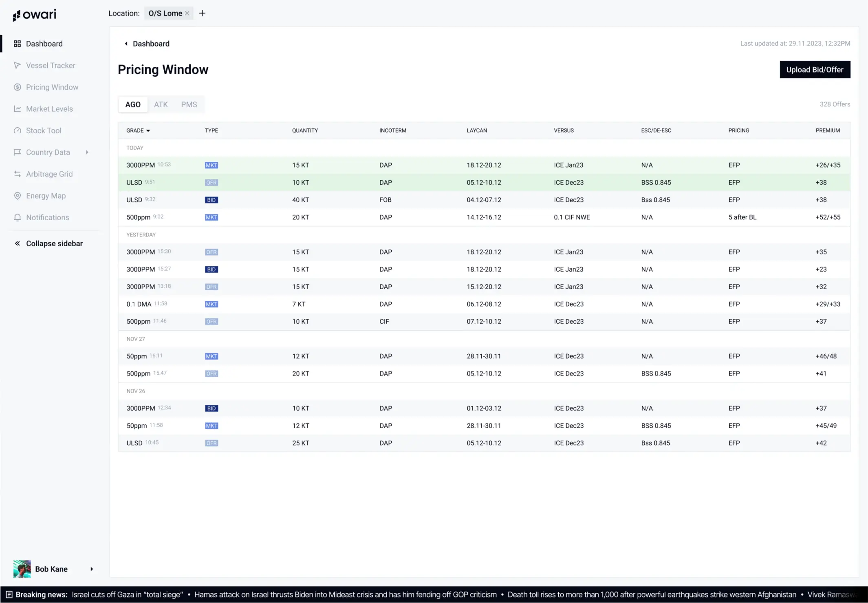Click the Market Levels chart icon
The image size is (868, 603).
click(x=17, y=109)
